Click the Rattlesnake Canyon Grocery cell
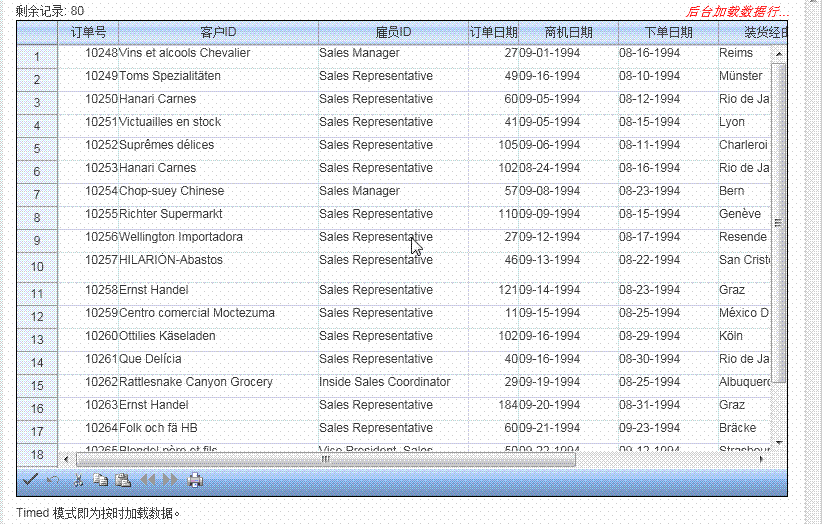The height and width of the screenshot is (524, 822). click(196, 382)
